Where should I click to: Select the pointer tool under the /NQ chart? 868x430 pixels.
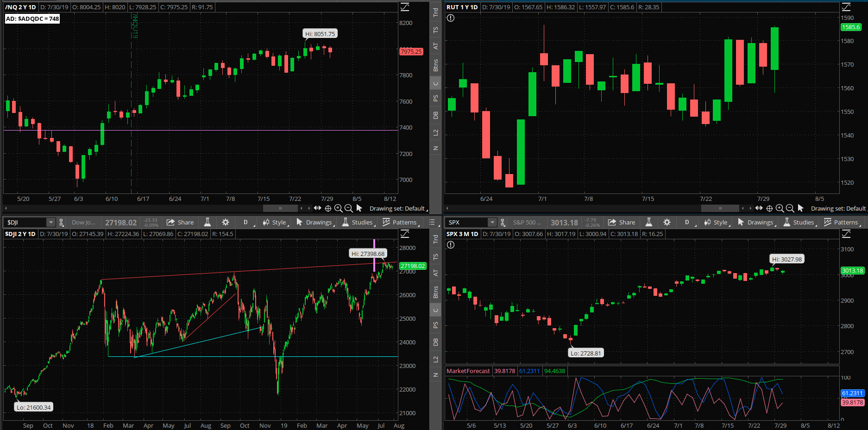click(359, 208)
